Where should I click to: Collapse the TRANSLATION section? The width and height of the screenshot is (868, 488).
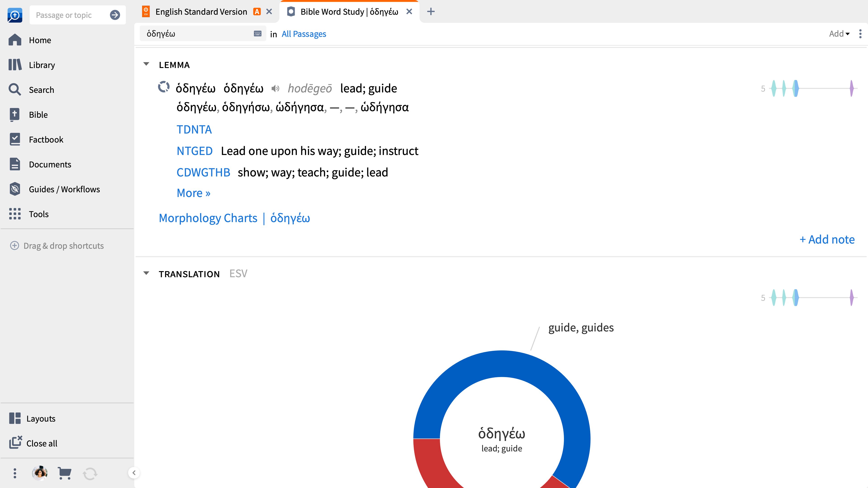[x=146, y=273]
